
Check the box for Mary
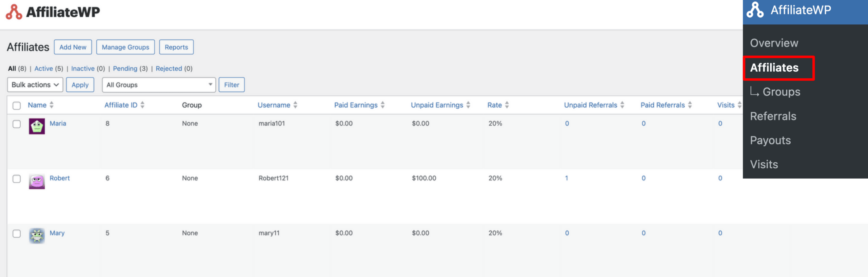[17, 234]
